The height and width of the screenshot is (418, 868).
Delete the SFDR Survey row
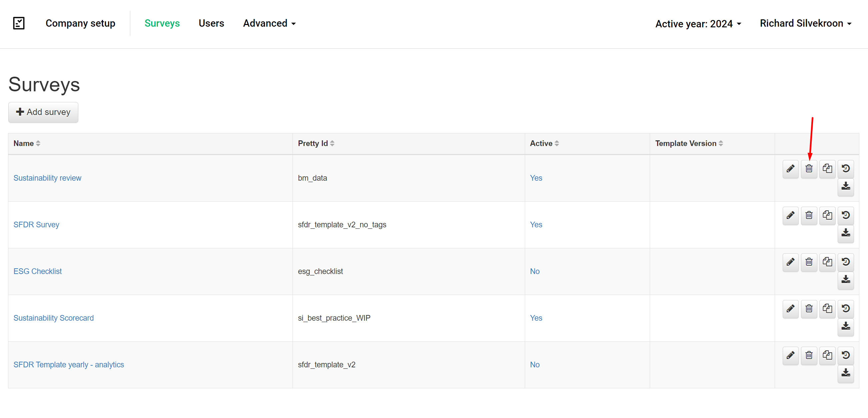tap(809, 215)
